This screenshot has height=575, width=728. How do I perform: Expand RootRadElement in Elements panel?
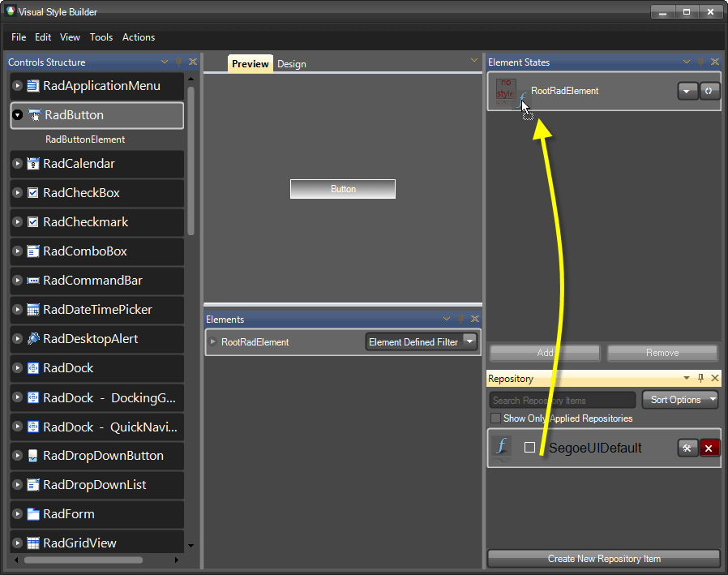tap(213, 341)
